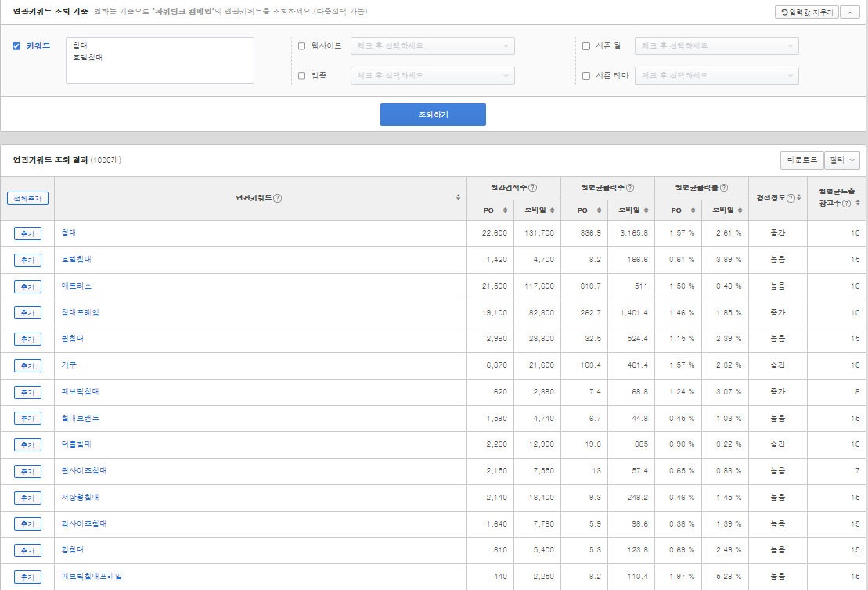
Task: Select the 131,700 mobile search count cell
Action: click(x=538, y=233)
